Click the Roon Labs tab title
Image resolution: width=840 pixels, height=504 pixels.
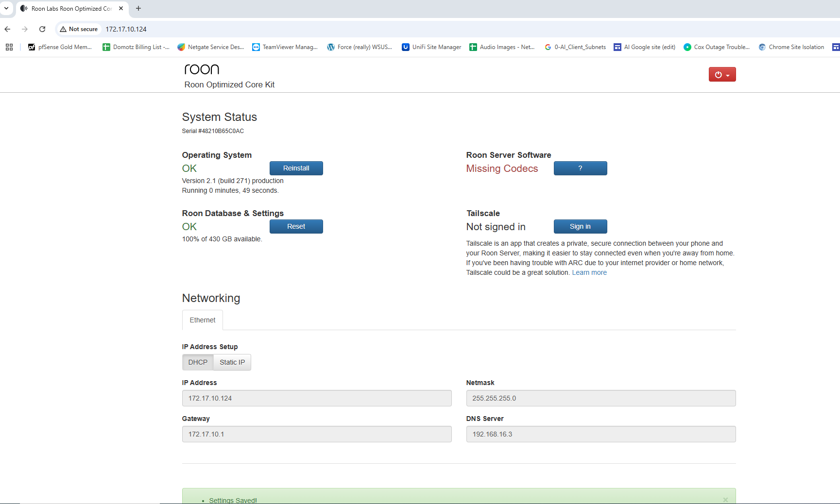pyautogui.click(x=71, y=9)
